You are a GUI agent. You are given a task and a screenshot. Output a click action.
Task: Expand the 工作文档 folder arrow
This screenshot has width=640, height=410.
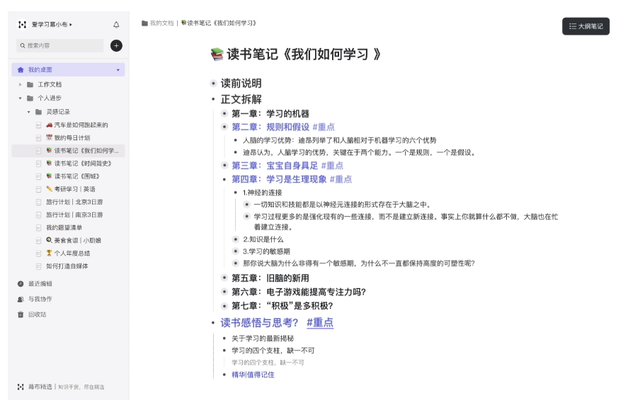[x=20, y=84]
